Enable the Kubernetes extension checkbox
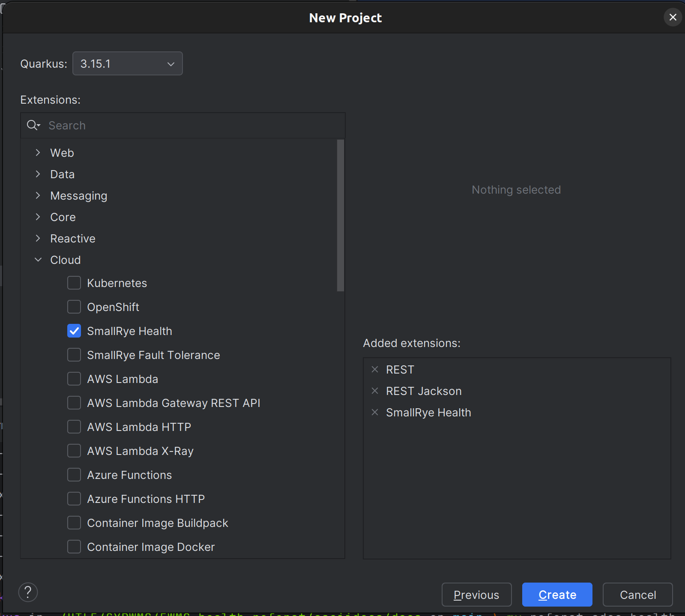The image size is (685, 616). (74, 283)
